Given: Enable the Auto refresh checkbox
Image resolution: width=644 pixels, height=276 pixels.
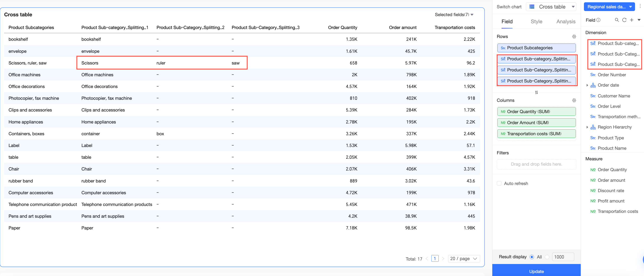Looking at the screenshot, I should point(499,183).
